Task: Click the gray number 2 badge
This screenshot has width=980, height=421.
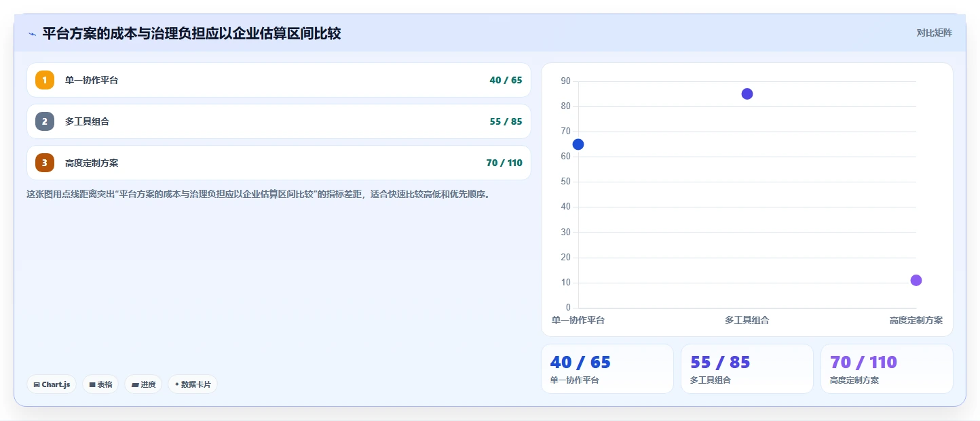Action: [x=45, y=121]
